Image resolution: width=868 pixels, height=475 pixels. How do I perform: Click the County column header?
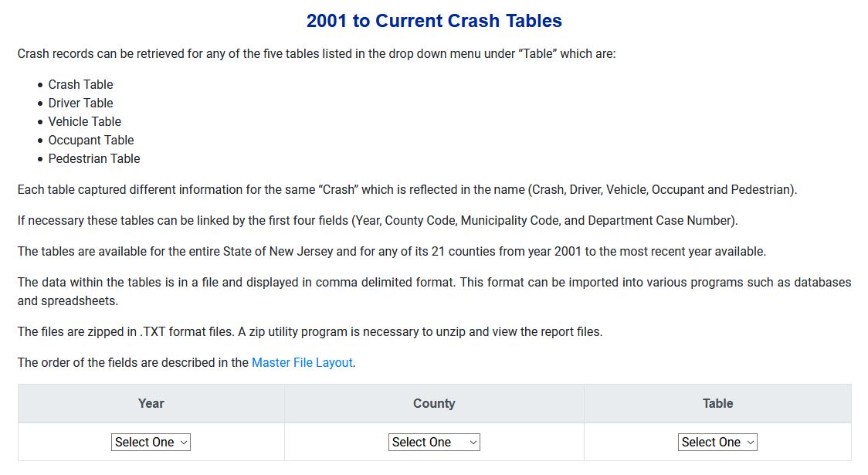coord(434,403)
